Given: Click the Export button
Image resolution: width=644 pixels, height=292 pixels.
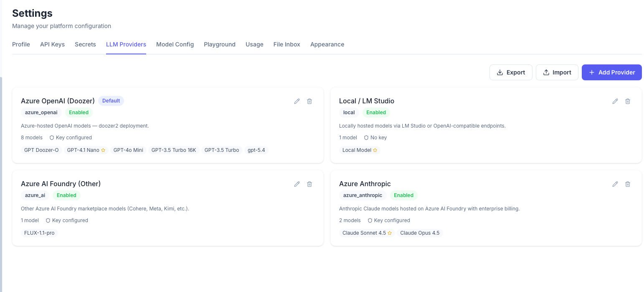Looking at the screenshot, I should click(x=511, y=72).
